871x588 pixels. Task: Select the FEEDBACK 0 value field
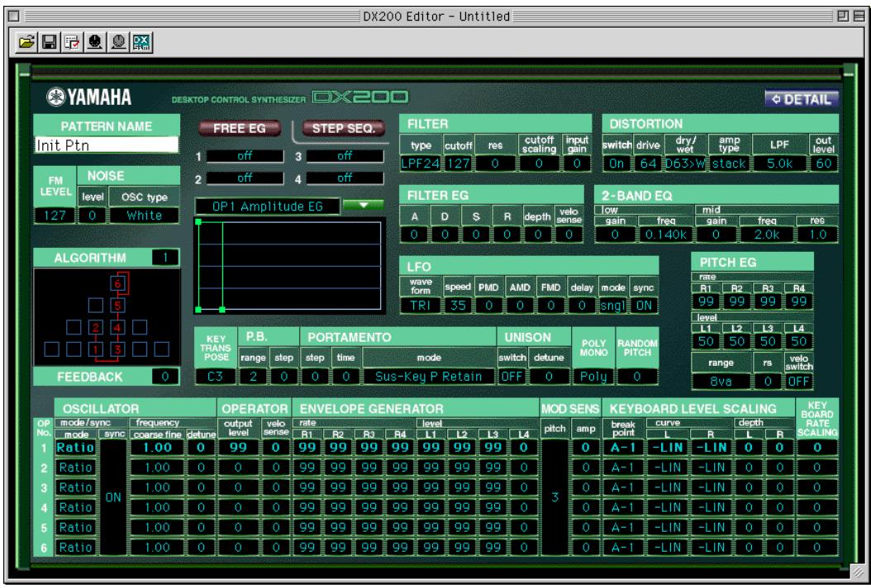(x=165, y=377)
